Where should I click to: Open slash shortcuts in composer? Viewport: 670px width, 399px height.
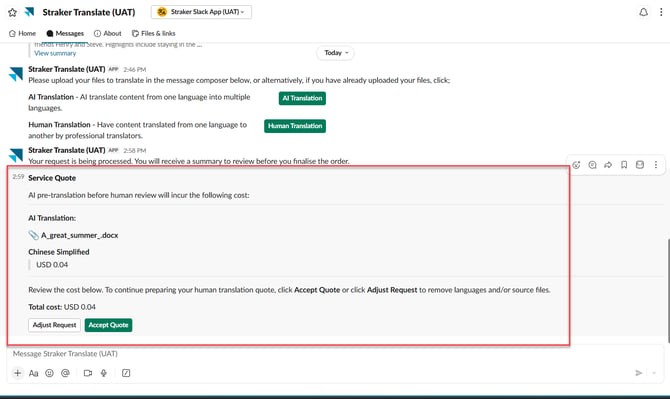tap(126, 373)
